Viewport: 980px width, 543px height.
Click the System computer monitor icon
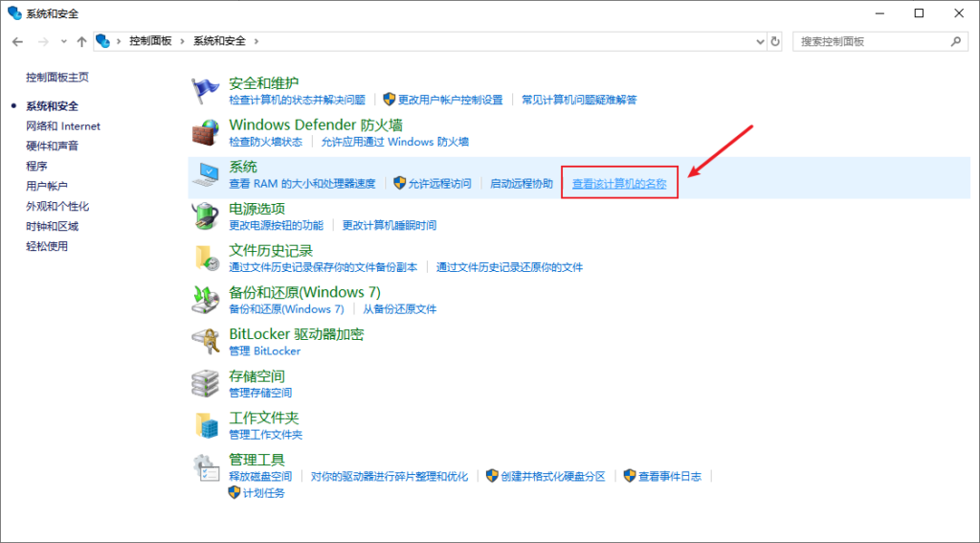(x=207, y=174)
